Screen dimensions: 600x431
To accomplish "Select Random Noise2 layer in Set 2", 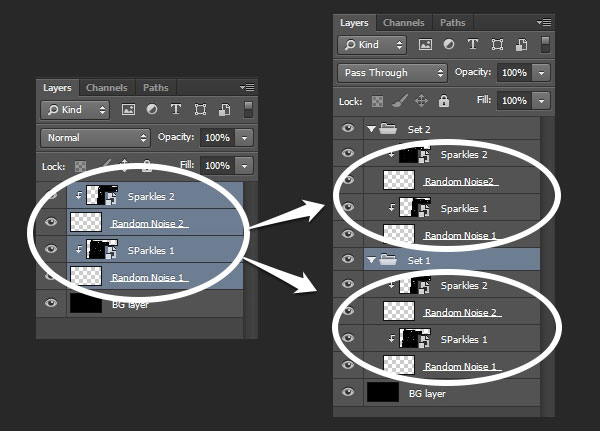I will pyautogui.click(x=452, y=180).
